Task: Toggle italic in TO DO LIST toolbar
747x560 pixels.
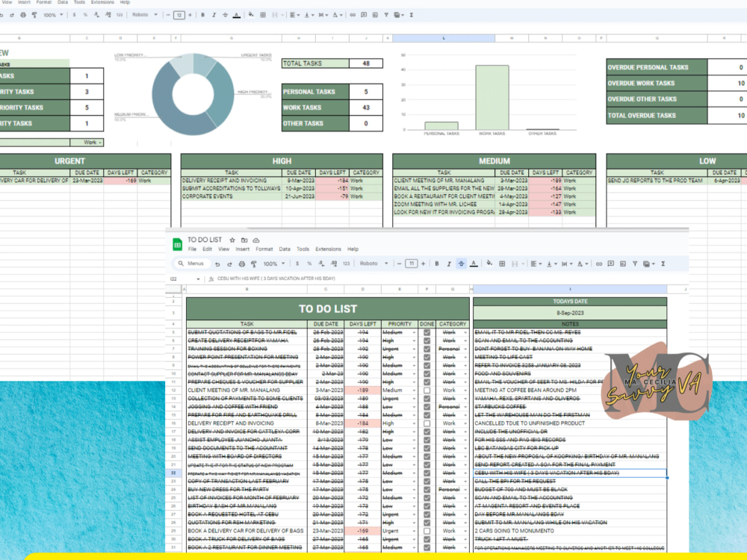Action: (449, 264)
